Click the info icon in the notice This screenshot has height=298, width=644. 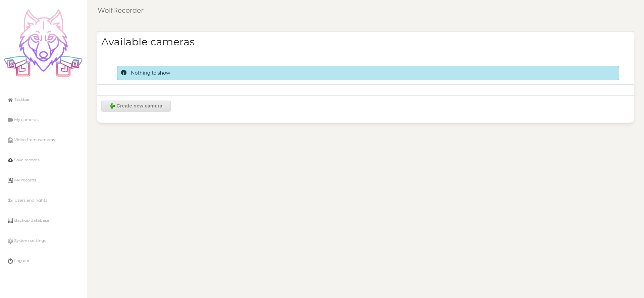124,73
